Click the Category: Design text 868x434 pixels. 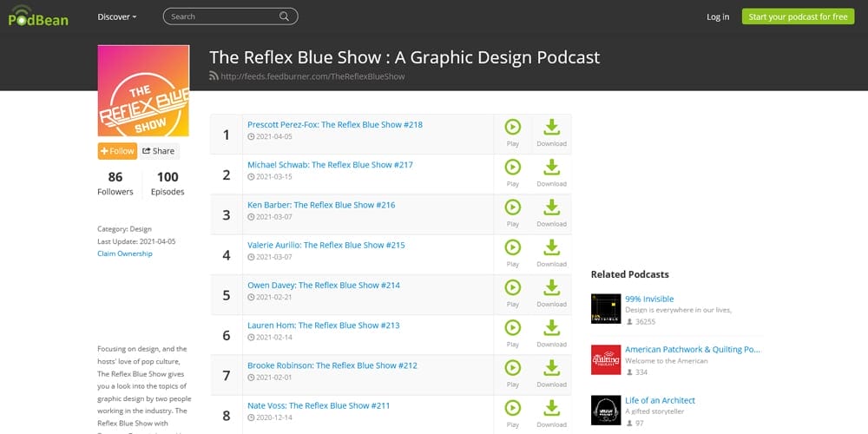124,228
